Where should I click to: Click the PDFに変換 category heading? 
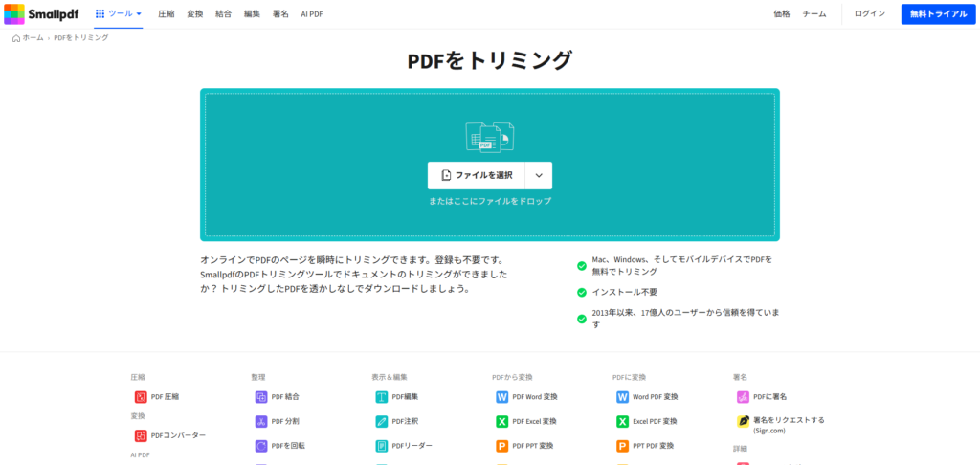[629, 378]
